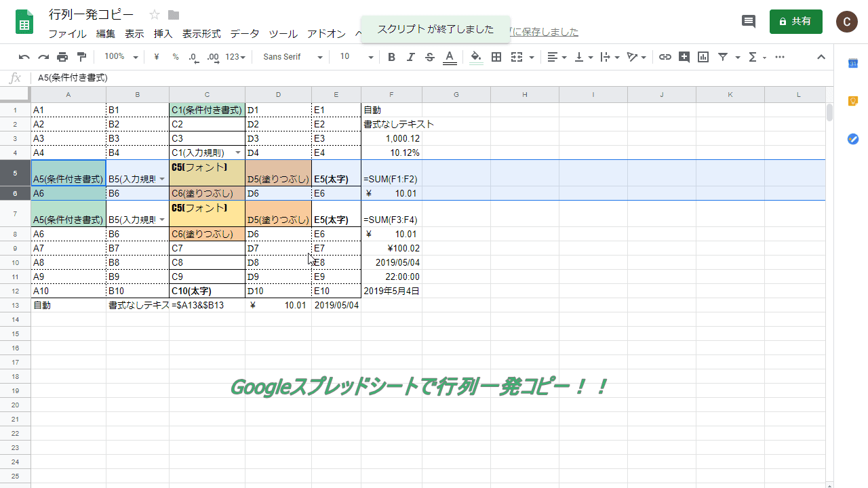Select column header F
Viewport: 868px width, 488px height.
(391, 94)
